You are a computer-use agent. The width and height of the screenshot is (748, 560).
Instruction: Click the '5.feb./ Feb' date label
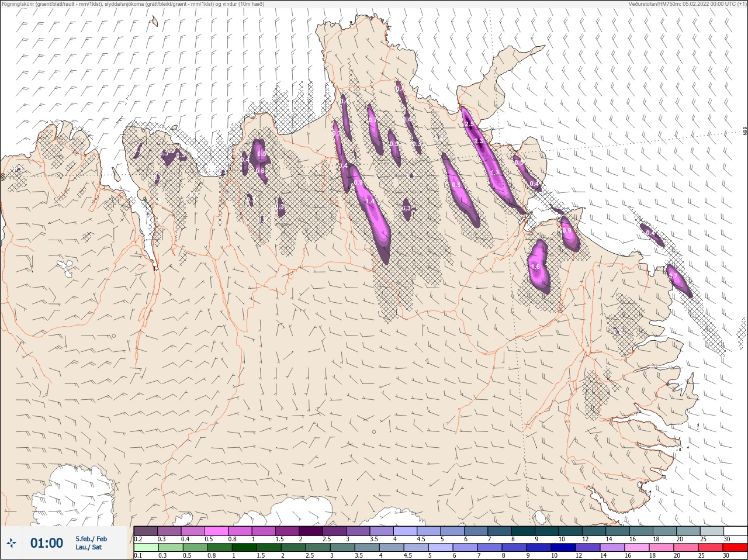click(91, 539)
